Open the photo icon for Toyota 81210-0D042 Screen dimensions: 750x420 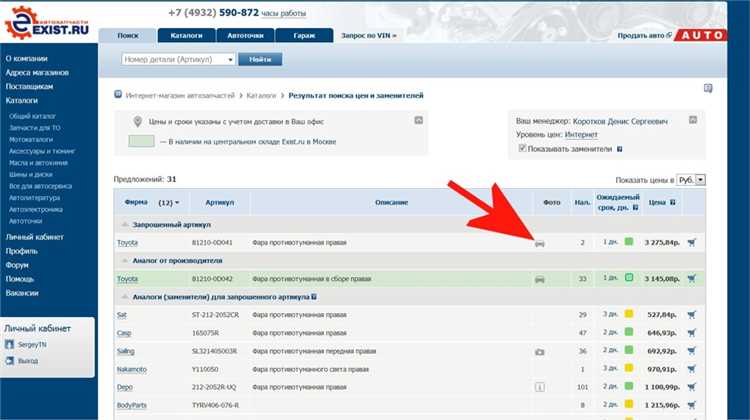point(540,279)
